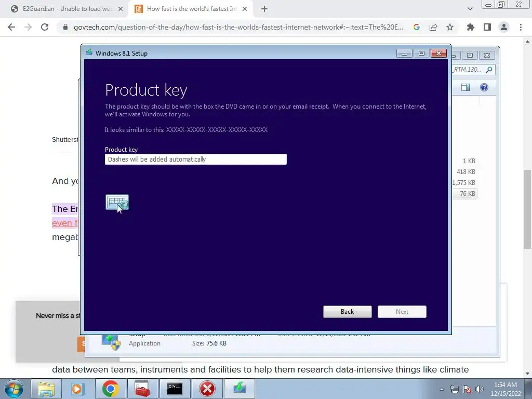Close the govtech browser tab

[245, 9]
